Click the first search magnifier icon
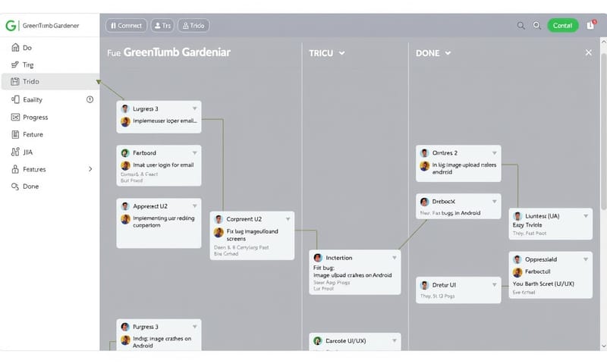Image resolution: width=607 pixels, height=364 pixels. pos(521,26)
